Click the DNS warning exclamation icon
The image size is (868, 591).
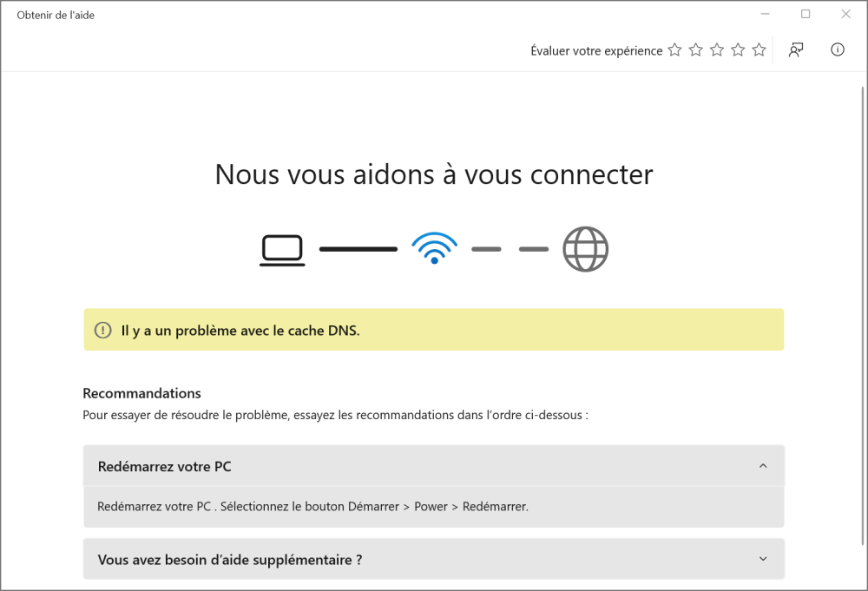tap(103, 330)
